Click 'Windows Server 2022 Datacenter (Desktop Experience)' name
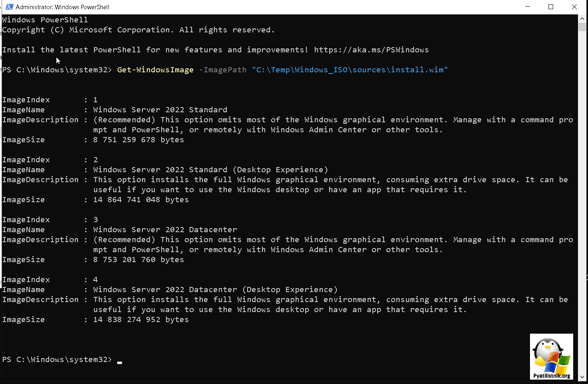The height and width of the screenshot is (384, 588). tap(215, 290)
